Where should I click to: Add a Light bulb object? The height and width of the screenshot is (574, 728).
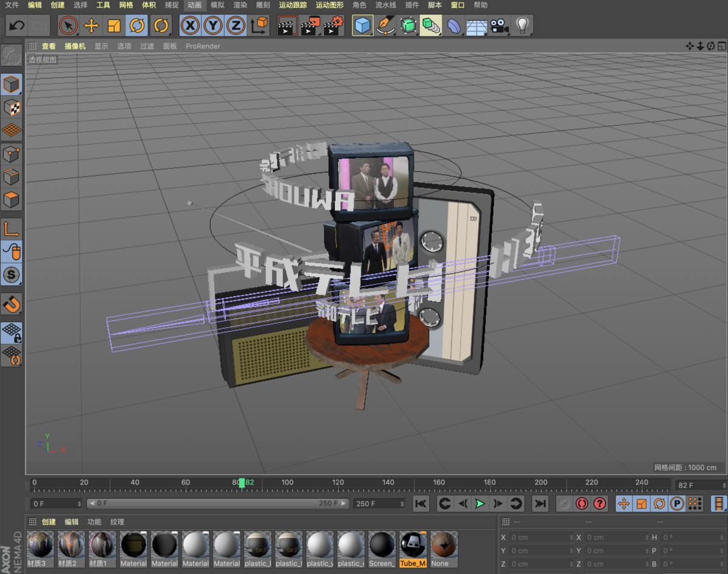522,25
